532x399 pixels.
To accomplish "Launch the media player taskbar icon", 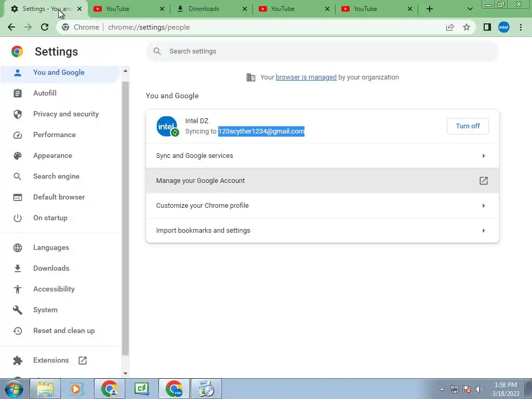I will tap(76, 389).
